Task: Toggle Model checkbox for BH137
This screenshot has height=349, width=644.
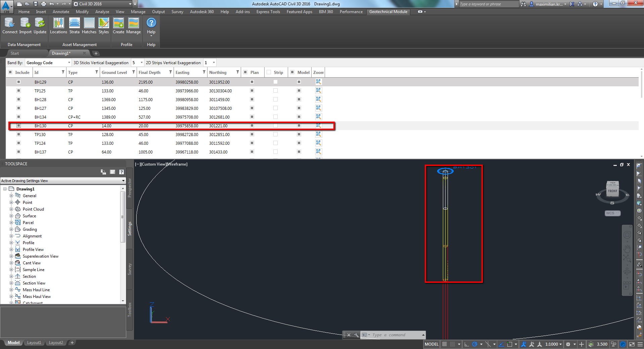Action: click(299, 151)
